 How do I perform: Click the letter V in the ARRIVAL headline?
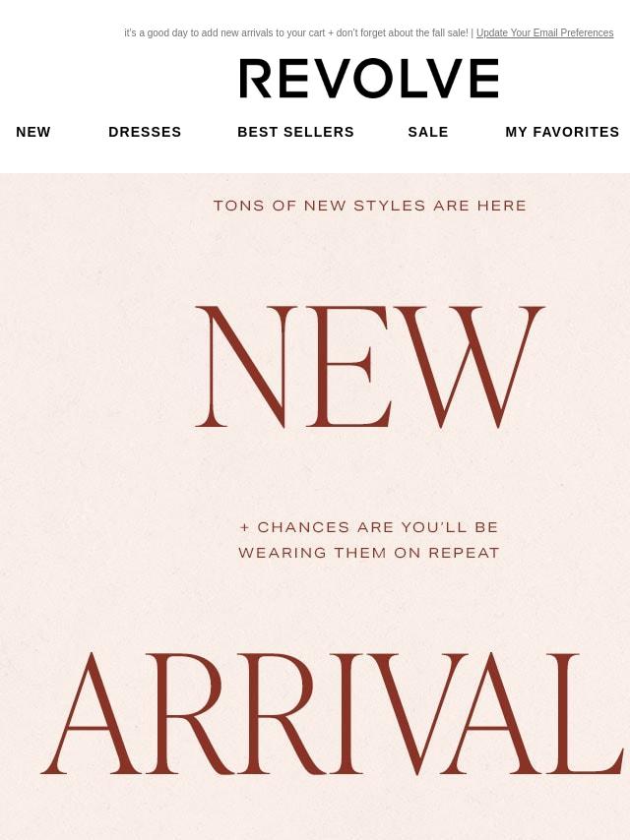click(418, 713)
